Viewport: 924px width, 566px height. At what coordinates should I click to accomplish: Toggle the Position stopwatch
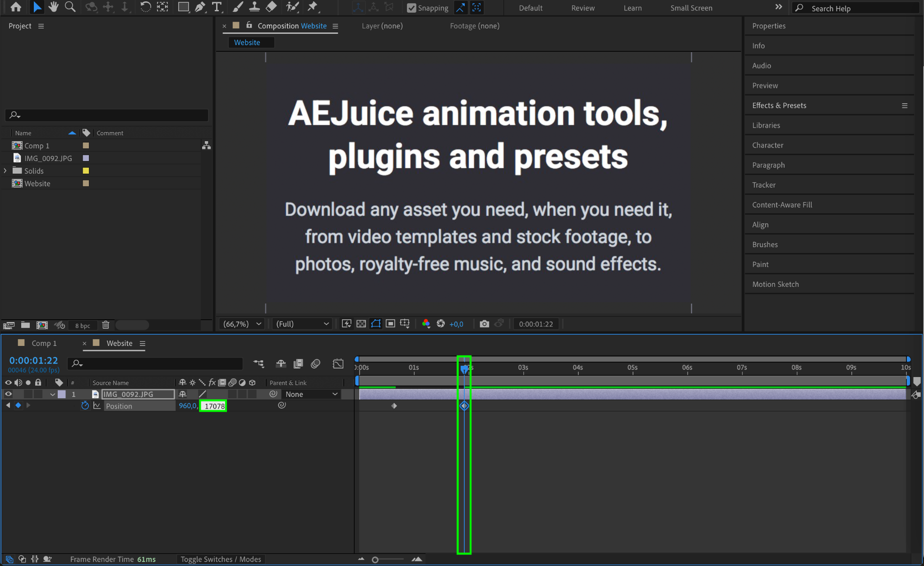coord(85,405)
